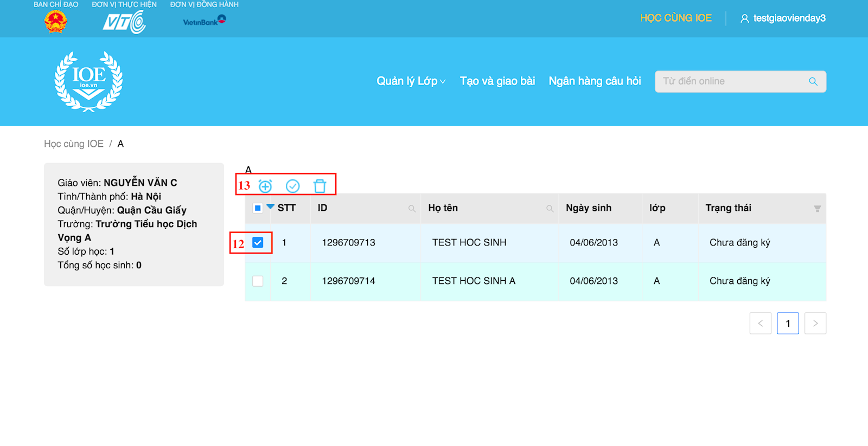Open the testgiaovienday3 user account menu
The height and width of the screenshot is (446, 868).
pyautogui.click(x=783, y=18)
